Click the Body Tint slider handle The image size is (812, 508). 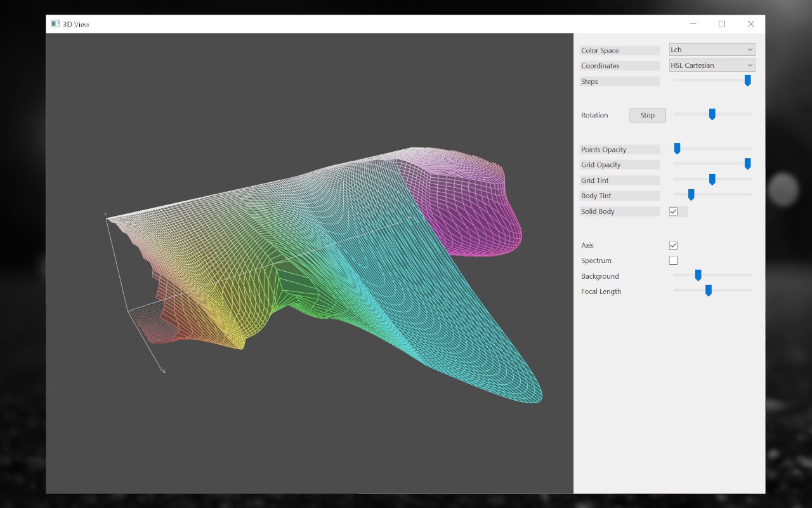click(x=691, y=195)
